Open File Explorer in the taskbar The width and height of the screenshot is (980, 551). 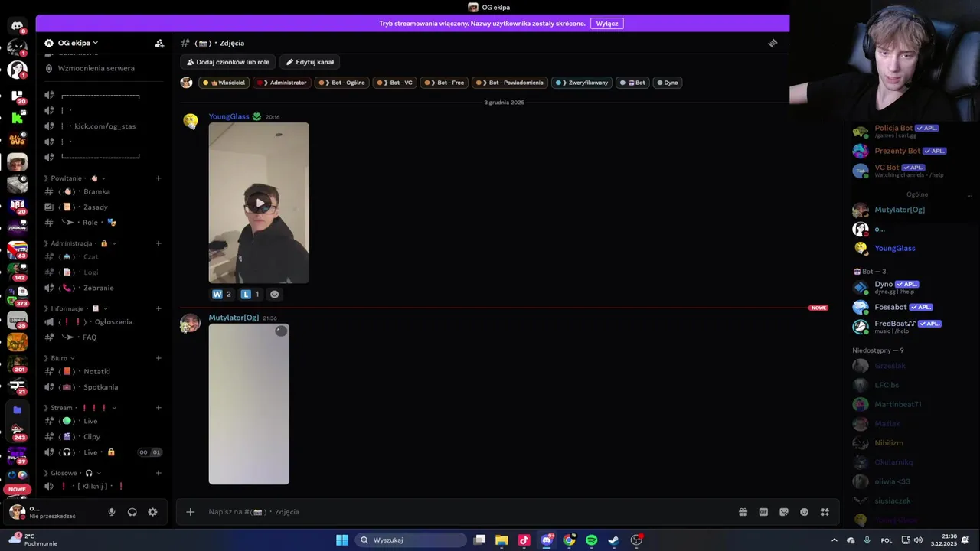pos(501,540)
